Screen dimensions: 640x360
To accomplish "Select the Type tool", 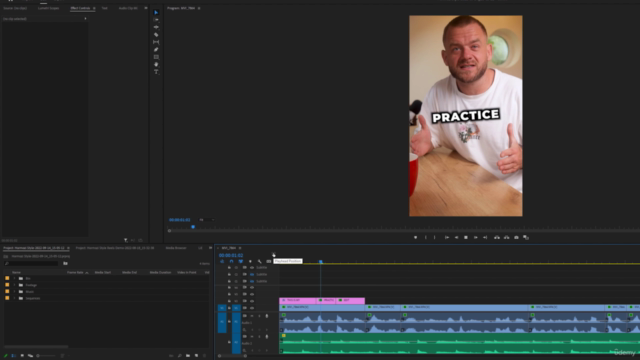I will (x=156, y=72).
